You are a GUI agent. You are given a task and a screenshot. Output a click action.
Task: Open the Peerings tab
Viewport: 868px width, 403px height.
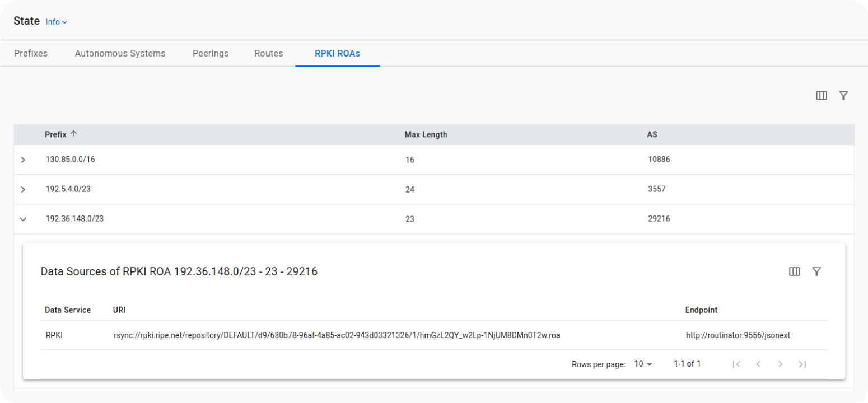[x=211, y=54]
